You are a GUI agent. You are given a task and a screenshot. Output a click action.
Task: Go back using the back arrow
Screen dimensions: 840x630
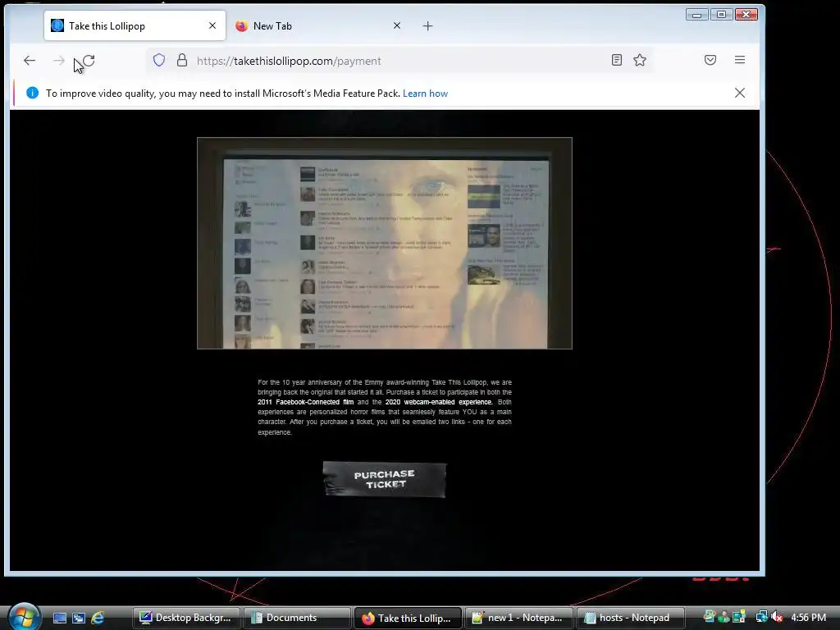click(30, 61)
